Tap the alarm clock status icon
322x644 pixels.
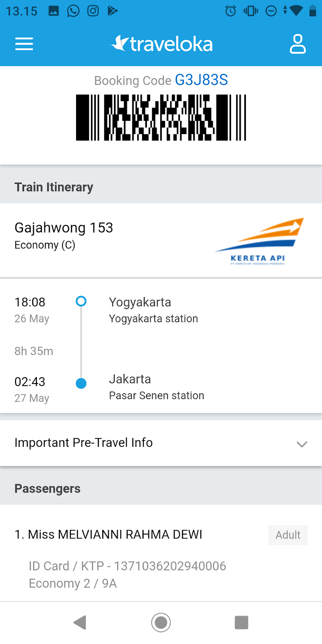[231, 11]
